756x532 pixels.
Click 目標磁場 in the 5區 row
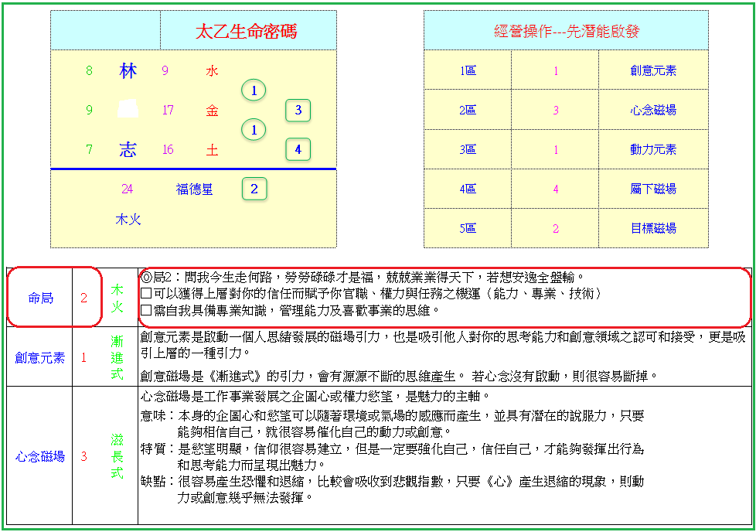click(653, 228)
